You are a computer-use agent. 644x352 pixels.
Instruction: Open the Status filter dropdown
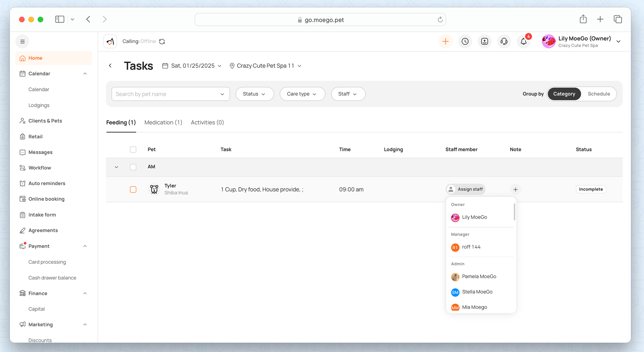(x=254, y=94)
